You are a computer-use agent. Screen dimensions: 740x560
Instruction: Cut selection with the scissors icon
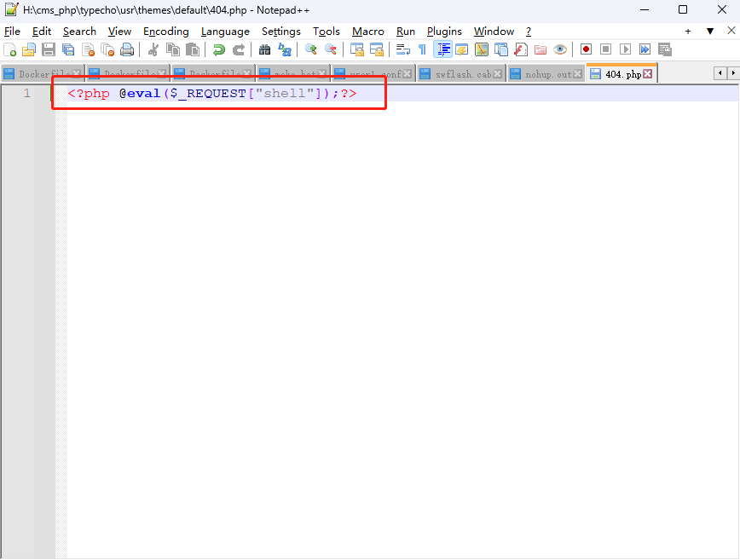153,49
